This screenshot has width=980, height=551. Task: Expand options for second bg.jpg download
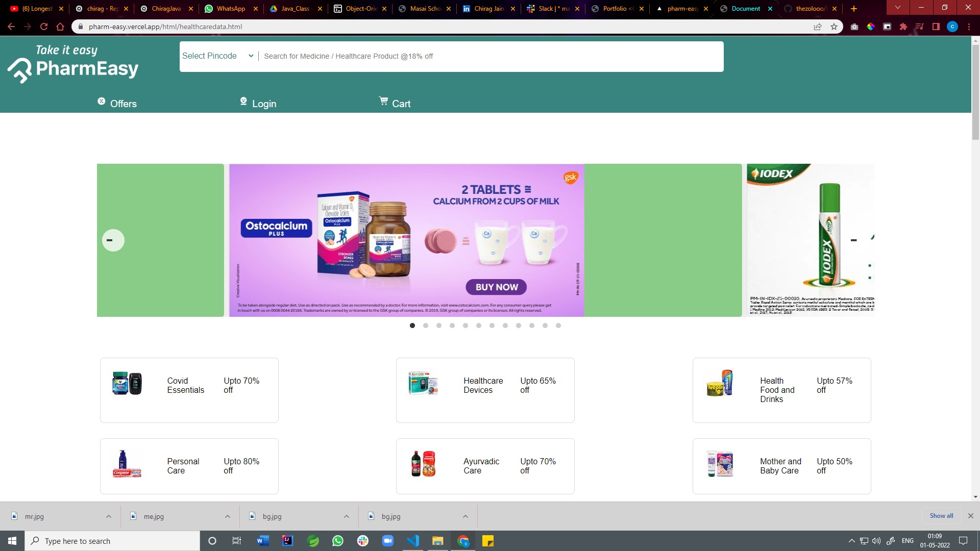(x=465, y=516)
